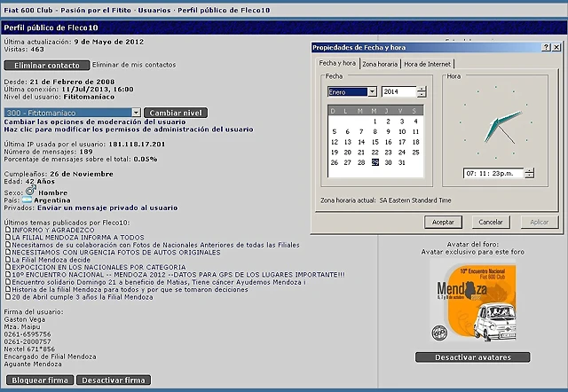
Task: Increase the year with the up arrow
Action: tap(422, 89)
